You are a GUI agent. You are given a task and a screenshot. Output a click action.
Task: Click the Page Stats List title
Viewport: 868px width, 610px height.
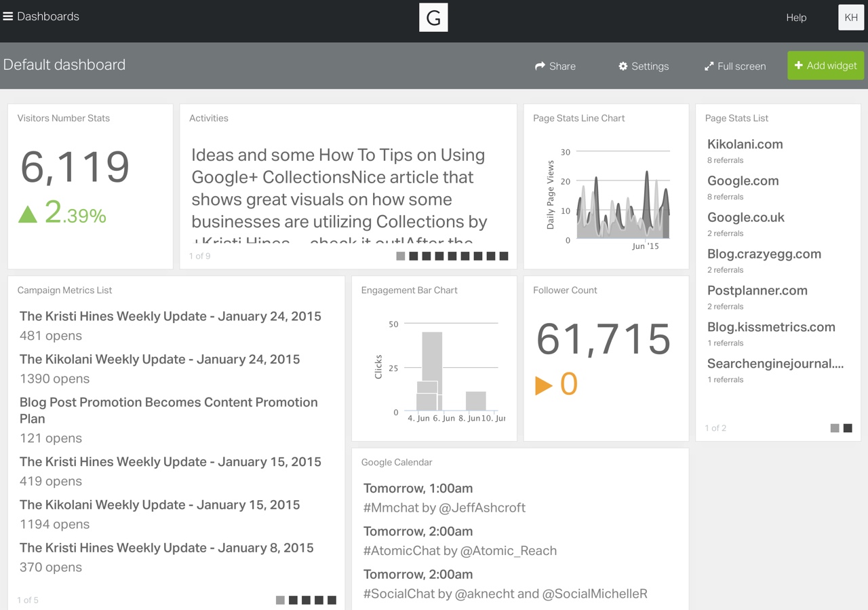point(736,118)
